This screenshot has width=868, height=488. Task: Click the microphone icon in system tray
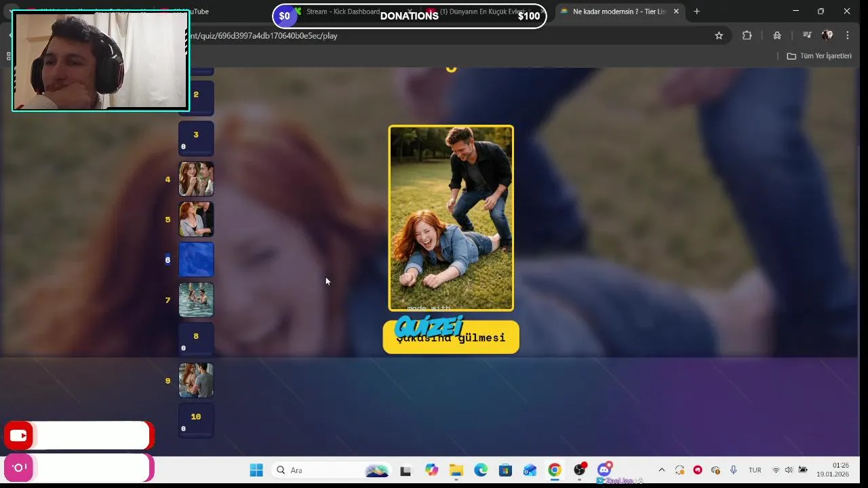[x=733, y=470]
